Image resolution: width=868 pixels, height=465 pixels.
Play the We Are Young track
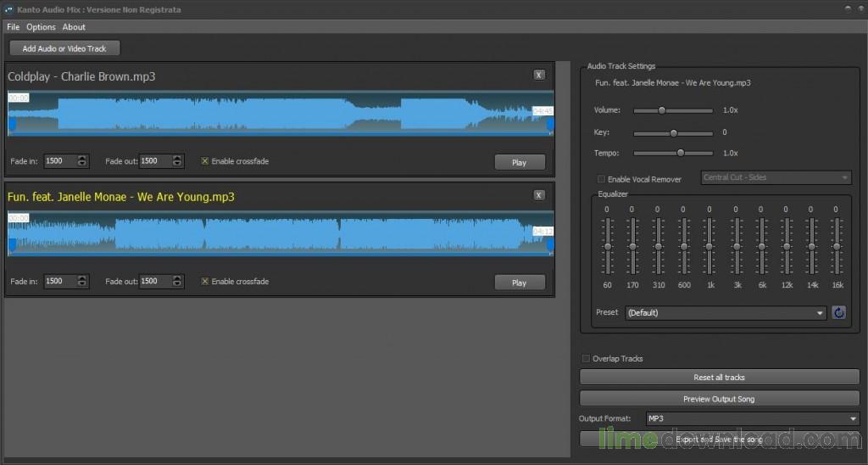pos(520,283)
